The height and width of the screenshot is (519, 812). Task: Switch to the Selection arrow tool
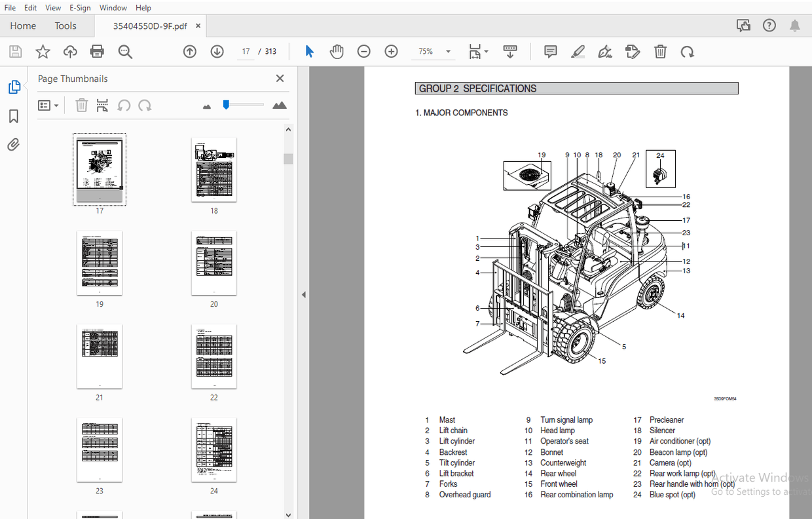(x=309, y=51)
